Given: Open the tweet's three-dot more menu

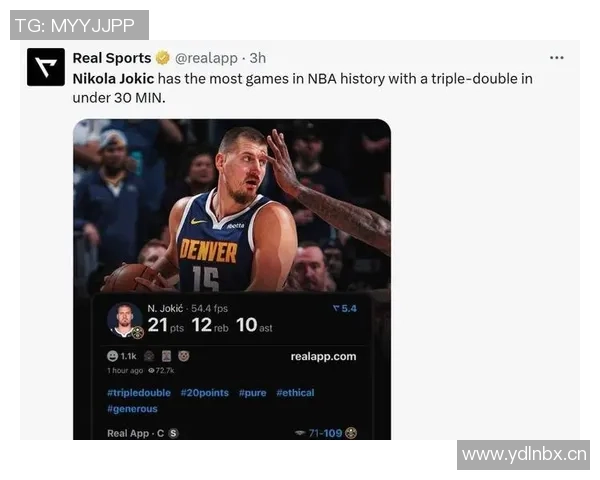Looking at the screenshot, I should click(556, 58).
